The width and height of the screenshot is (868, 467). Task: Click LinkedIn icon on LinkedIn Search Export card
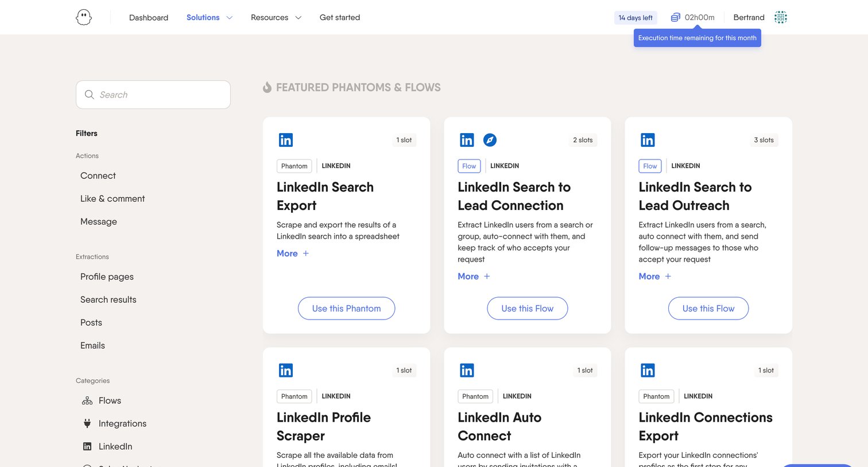(x=286, y=140)
